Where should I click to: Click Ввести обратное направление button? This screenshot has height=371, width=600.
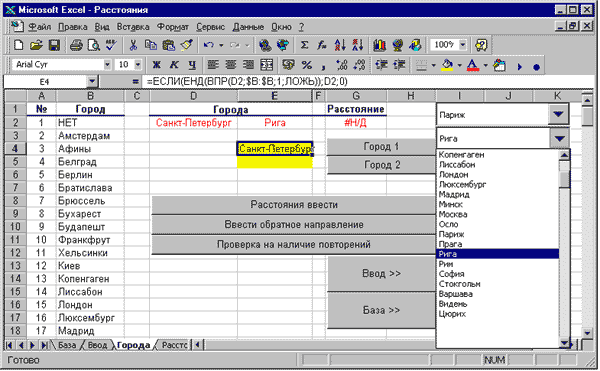tap(293, 225)
